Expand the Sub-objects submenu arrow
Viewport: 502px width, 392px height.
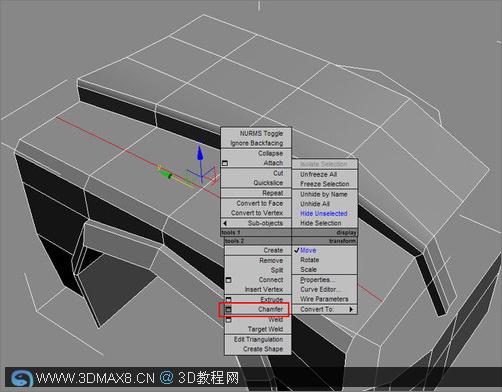click(x=225, y=223)
